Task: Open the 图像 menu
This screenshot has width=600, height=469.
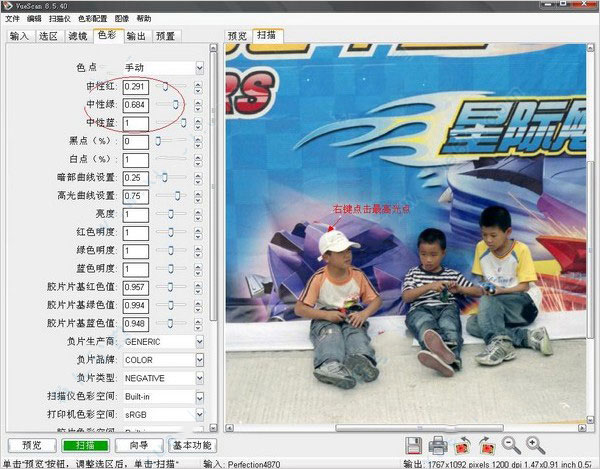Action: (122, 19)
